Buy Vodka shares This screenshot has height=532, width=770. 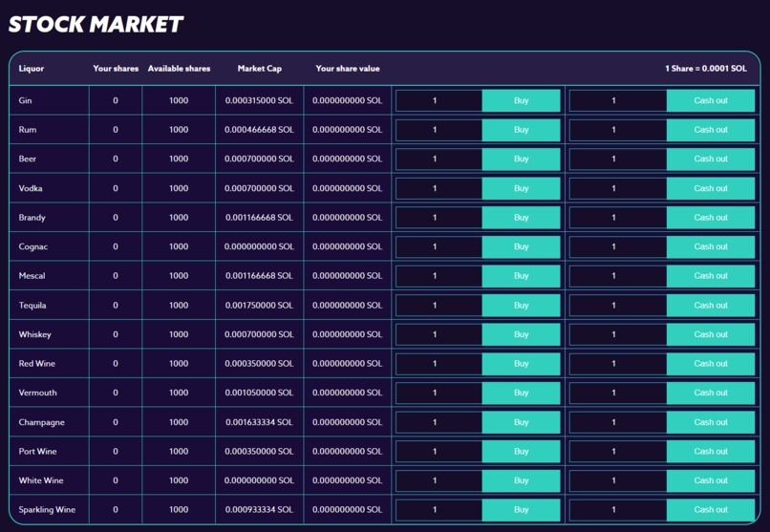click(521, 188)
